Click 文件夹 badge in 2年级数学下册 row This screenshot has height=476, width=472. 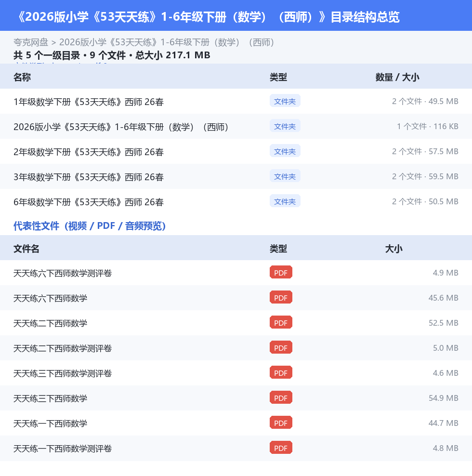[285, 151]
